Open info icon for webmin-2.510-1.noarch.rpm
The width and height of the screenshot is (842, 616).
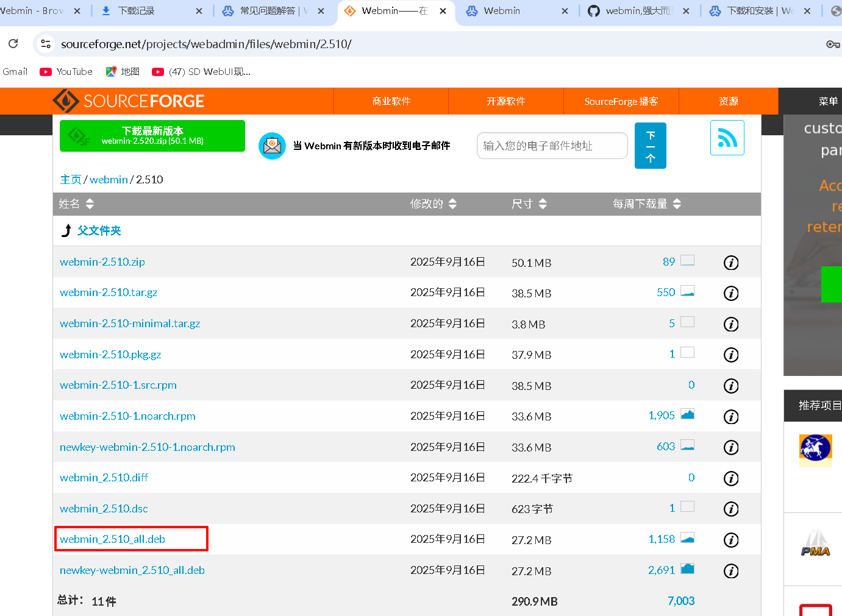730,417
